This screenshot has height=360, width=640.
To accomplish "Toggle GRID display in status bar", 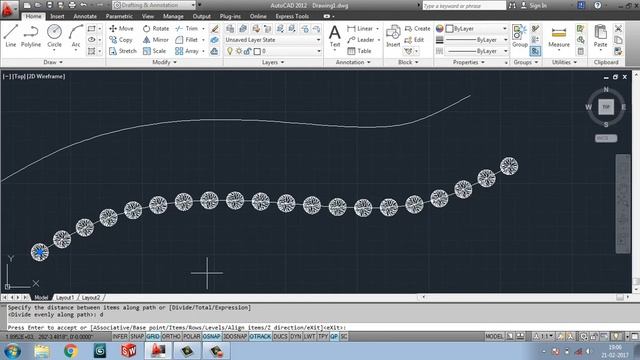I will pos(153,337).
